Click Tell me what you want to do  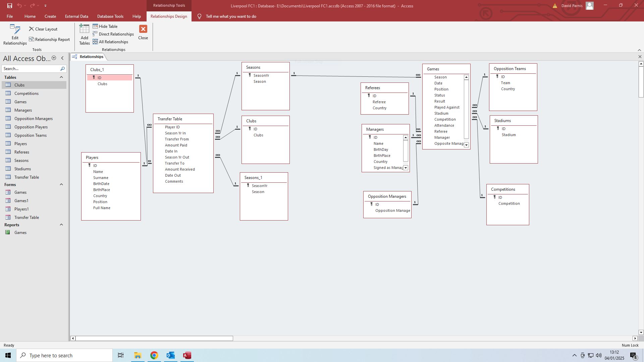pos(231,16)
